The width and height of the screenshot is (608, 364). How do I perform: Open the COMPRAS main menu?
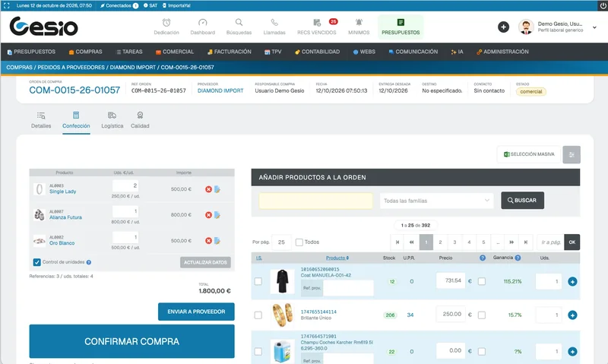click(x=86, y=52)
